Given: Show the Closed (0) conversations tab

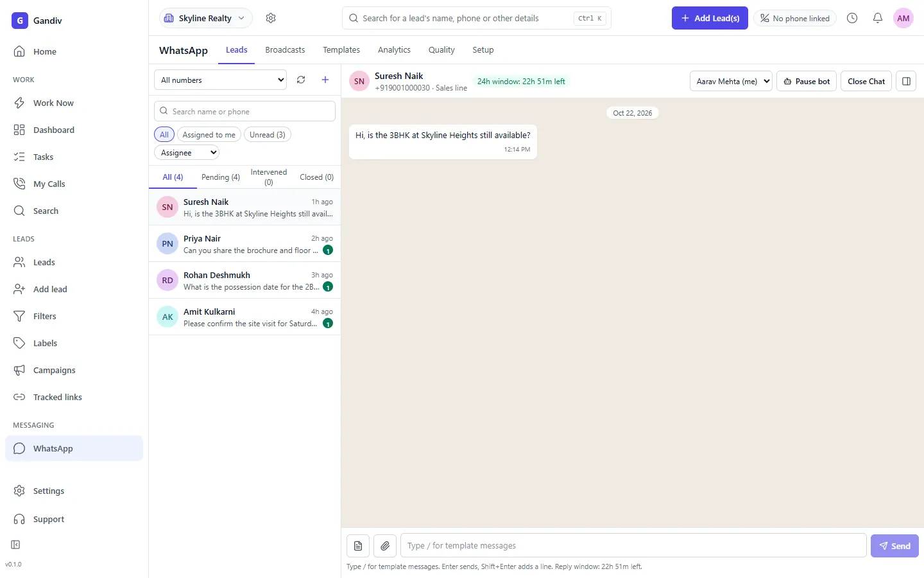Looking at the screenshot, I should pos(316,177).
